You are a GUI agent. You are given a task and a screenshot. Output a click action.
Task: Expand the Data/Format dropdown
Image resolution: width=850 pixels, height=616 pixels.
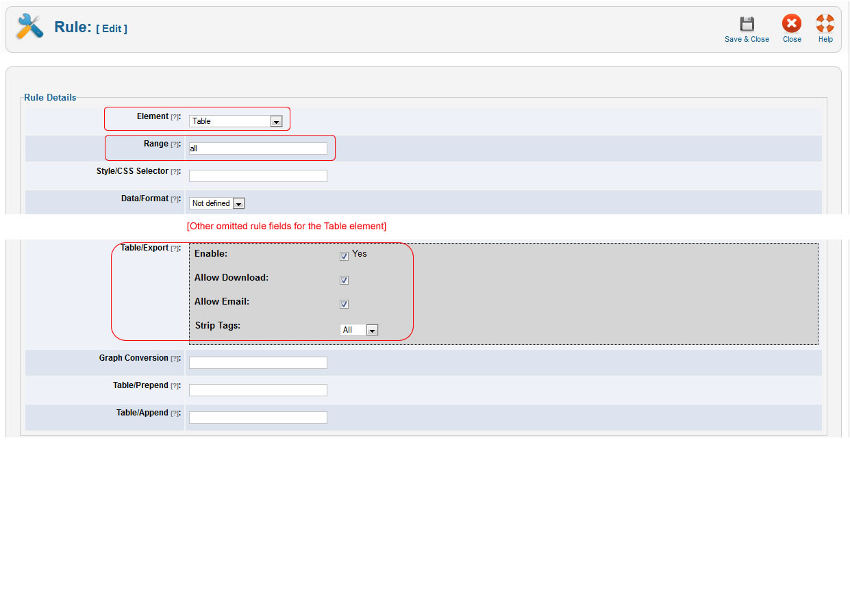[x=216, y=203]
